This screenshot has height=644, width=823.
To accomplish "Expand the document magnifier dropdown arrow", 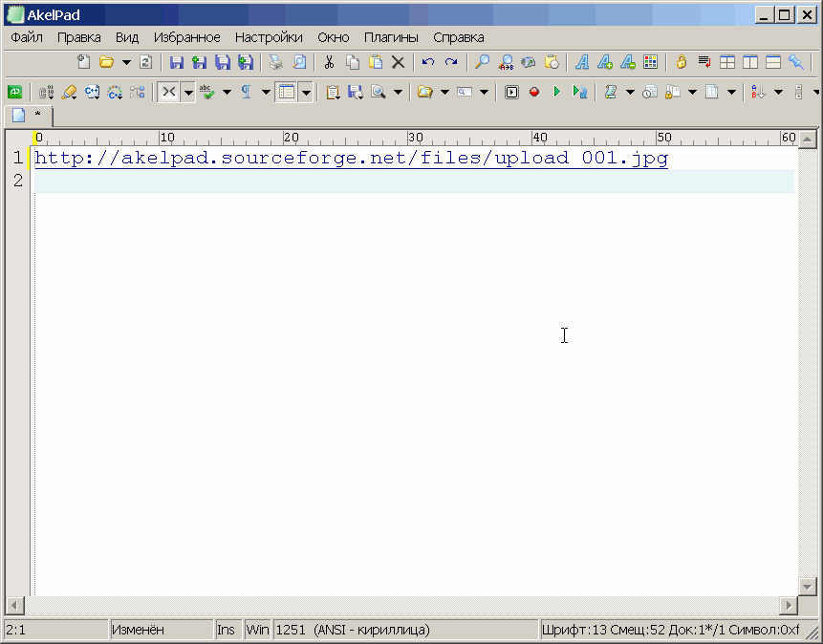I will click(x=398, y=93).
